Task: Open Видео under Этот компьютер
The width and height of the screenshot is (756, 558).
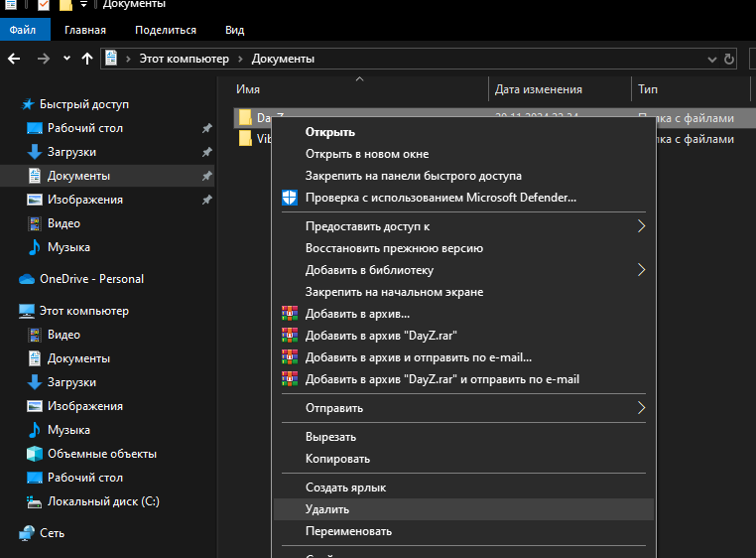Action: pyautogui.click(x=63, y=335)
